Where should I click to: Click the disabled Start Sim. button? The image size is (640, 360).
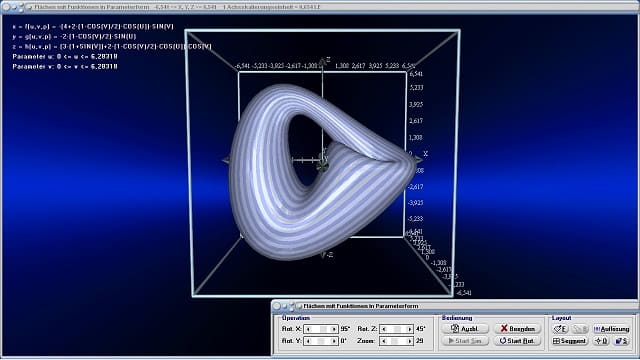click(x=465, y=340)
